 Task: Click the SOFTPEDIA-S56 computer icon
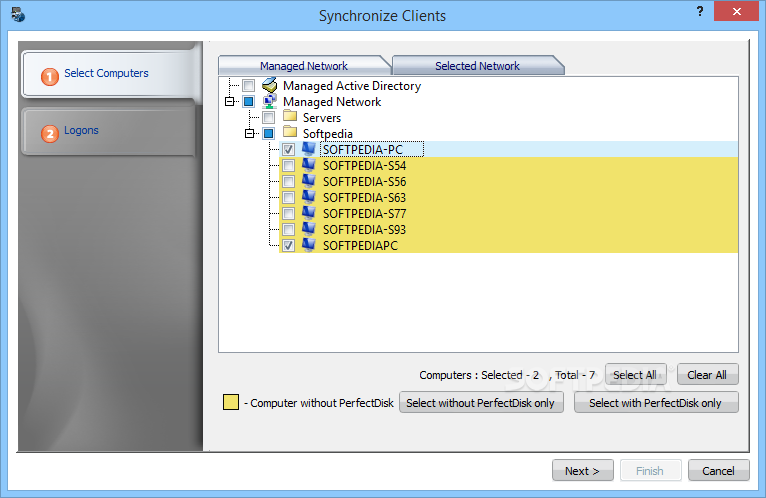pyautogui.click(x=309, y=181)
